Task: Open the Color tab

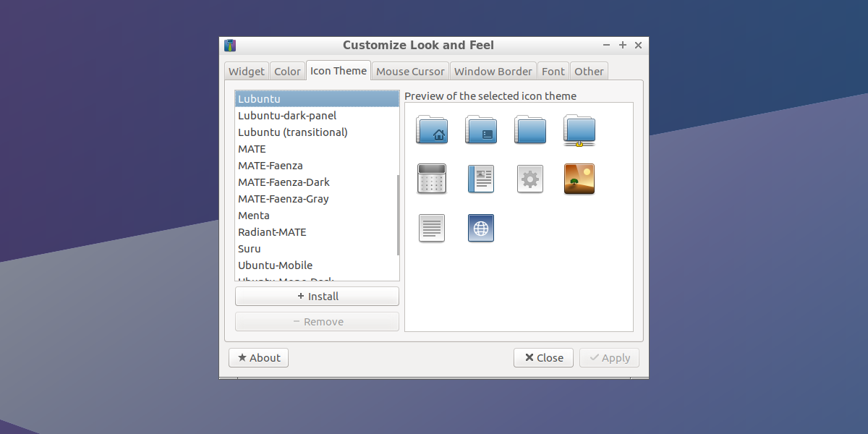Action: coord(287,71)
